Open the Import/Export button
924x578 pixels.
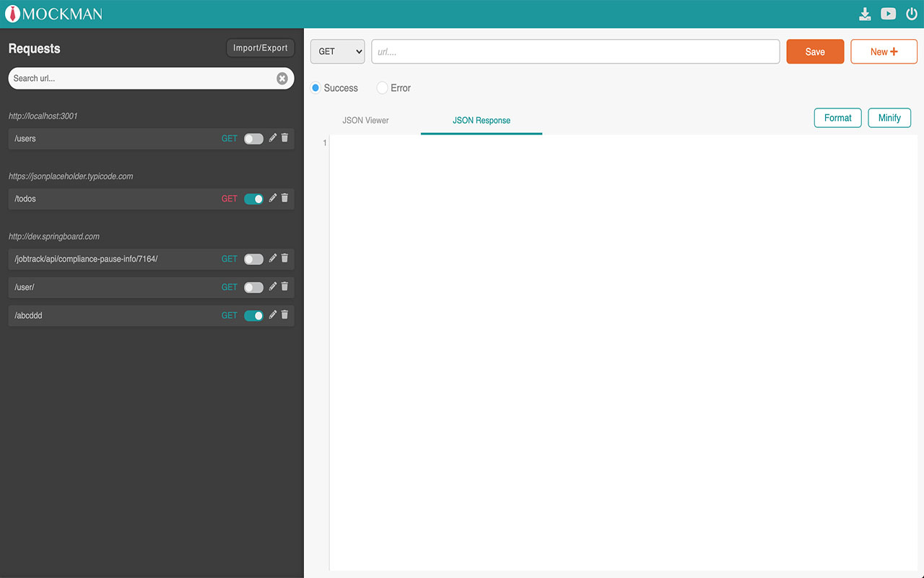pyautogui.click(x=261, y=48)
